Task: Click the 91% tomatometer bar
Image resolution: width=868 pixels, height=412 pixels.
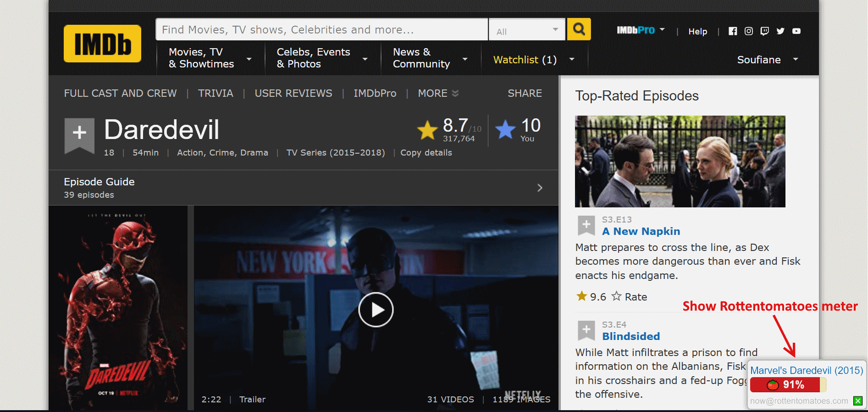Action: coord(788,384)
